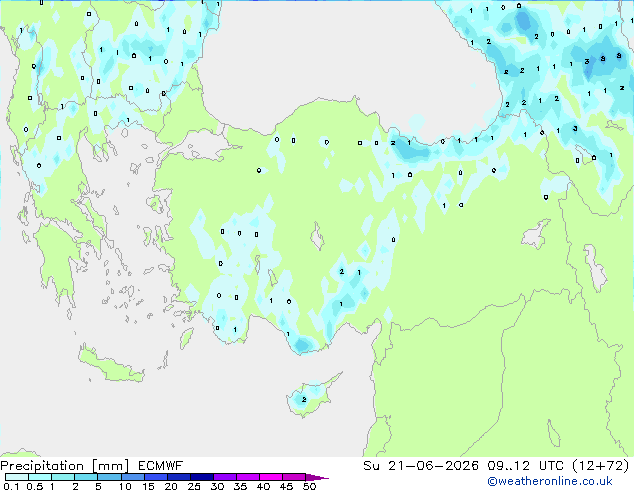Image resolution: width=634 pixels, height=490 pixels.
Task: Click the 09..12 UTC time label
Action: (525, 466)
